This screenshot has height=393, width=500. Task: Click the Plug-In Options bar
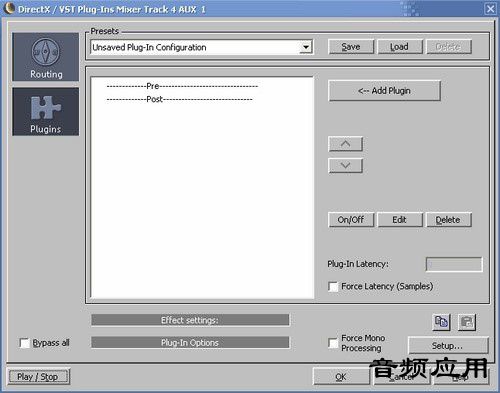pyautogui.click(x=190, y=342)
